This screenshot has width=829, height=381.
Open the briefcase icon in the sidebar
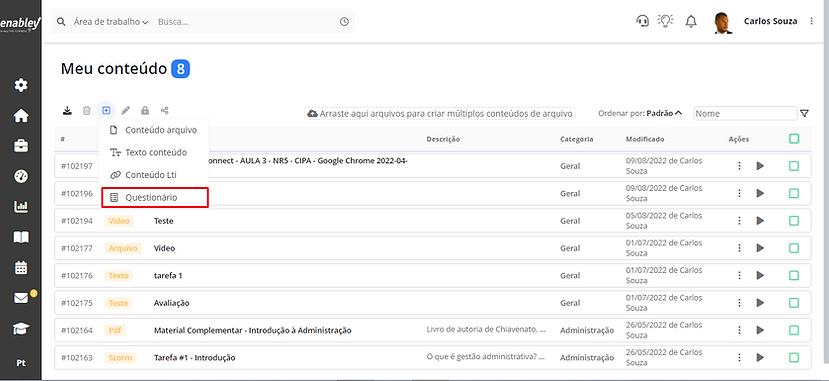(x=21, y=146)
